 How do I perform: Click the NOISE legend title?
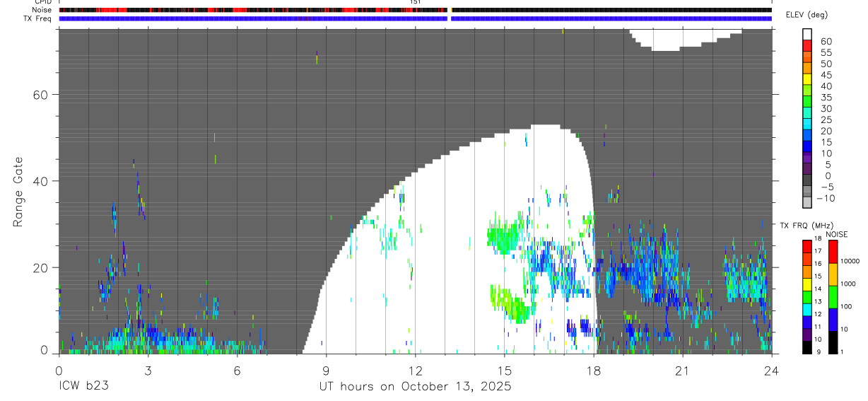(x=835, y=234)
